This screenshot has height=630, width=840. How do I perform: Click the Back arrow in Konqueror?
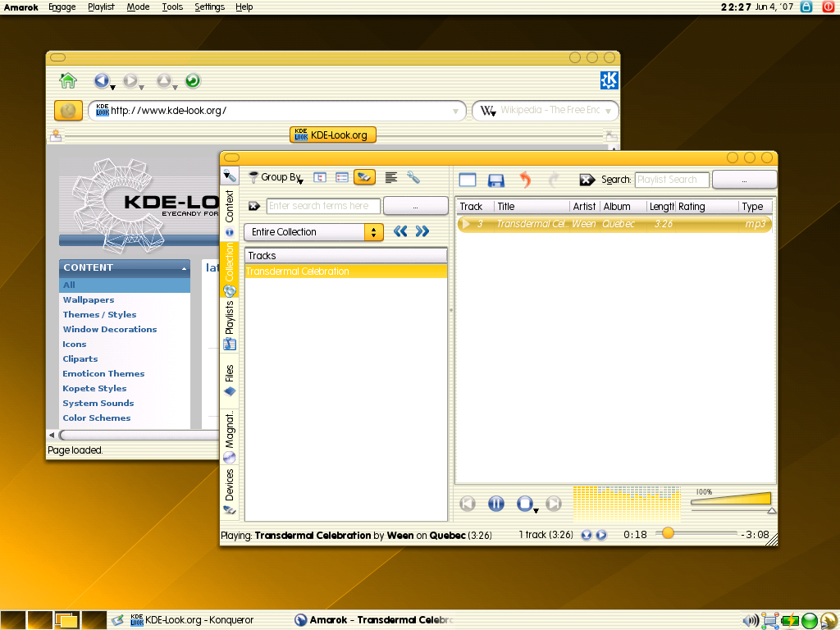click(101, 80)
